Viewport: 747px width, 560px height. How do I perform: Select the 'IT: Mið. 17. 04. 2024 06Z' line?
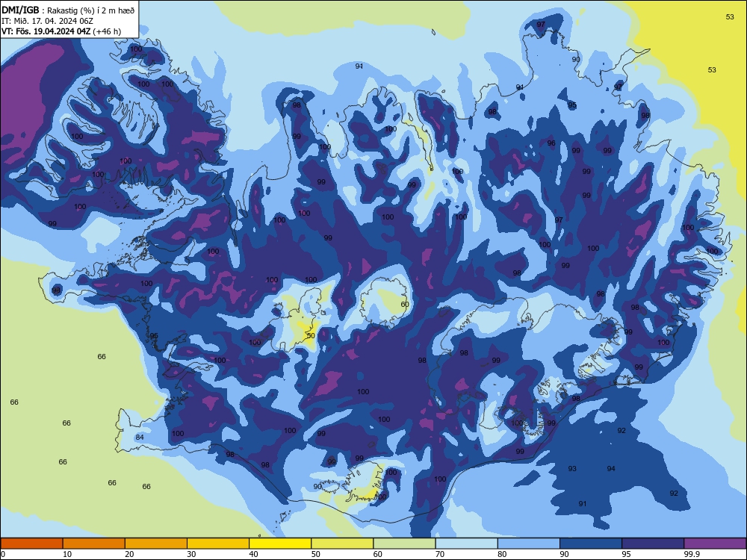[46, 21]
